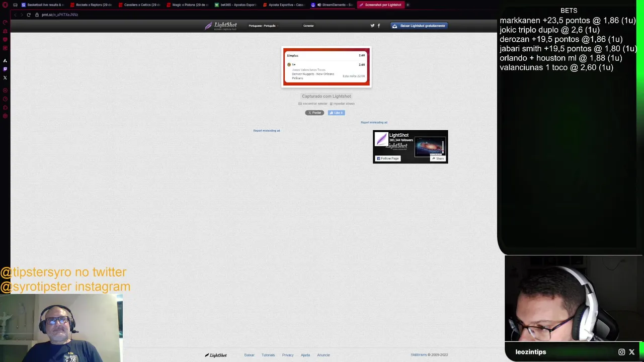Viewport: 644px width, 362px height.
Task: Switch to Magic x Pistons tab
Action: (x=187, y=5)
